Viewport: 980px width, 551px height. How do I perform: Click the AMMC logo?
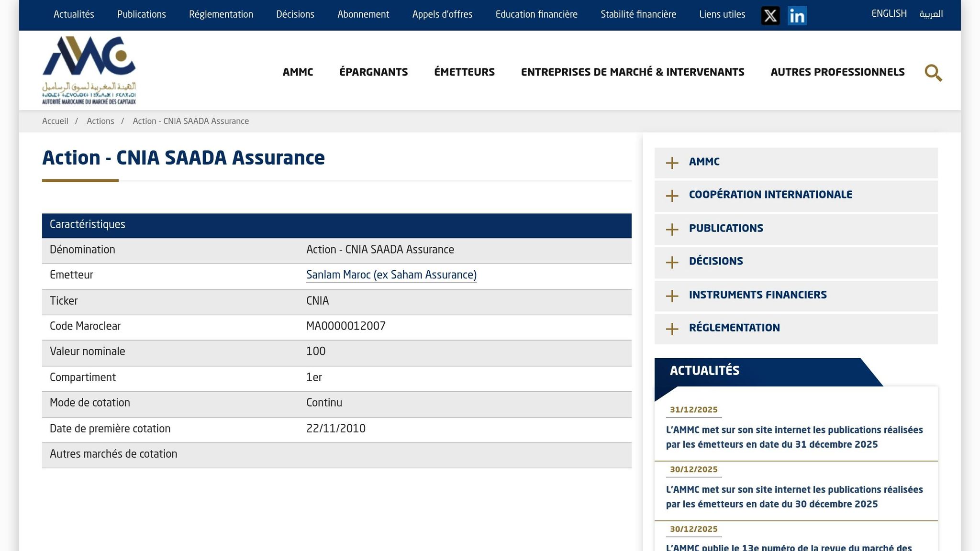(89, 70)
